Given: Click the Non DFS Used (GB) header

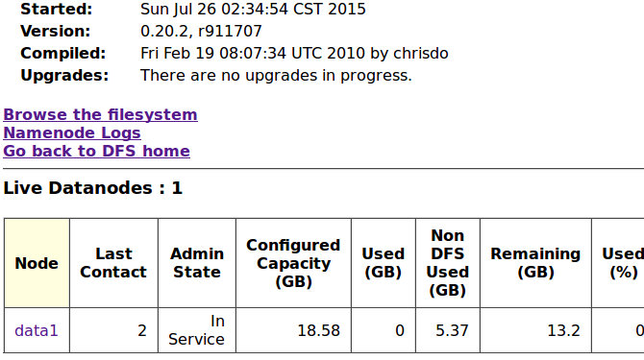Looking at the screenshot, I should (448, 263).
